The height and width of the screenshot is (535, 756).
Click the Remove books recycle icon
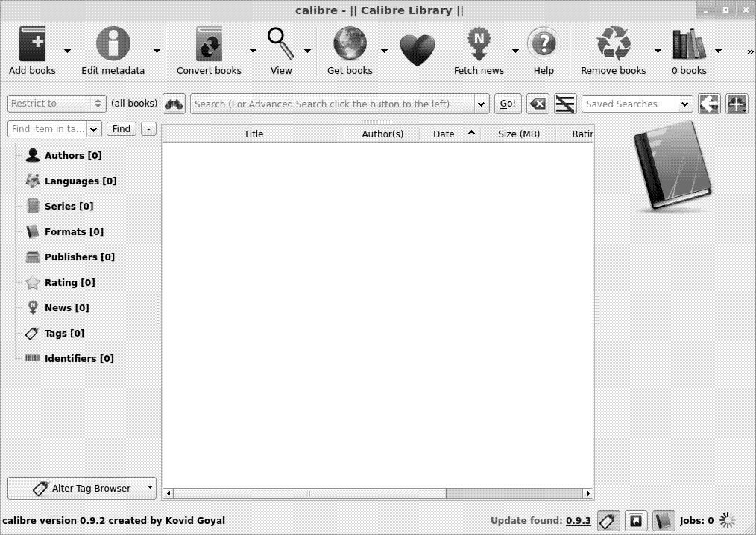[614, 44]
